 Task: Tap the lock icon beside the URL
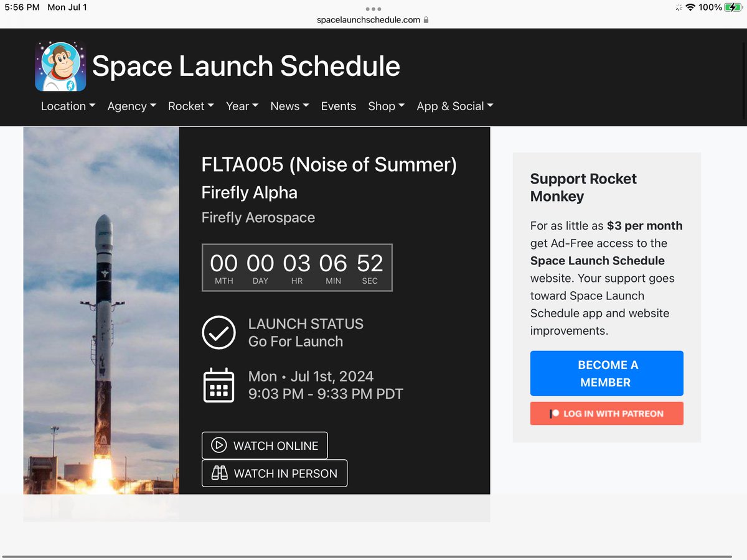tap(426, 20)
